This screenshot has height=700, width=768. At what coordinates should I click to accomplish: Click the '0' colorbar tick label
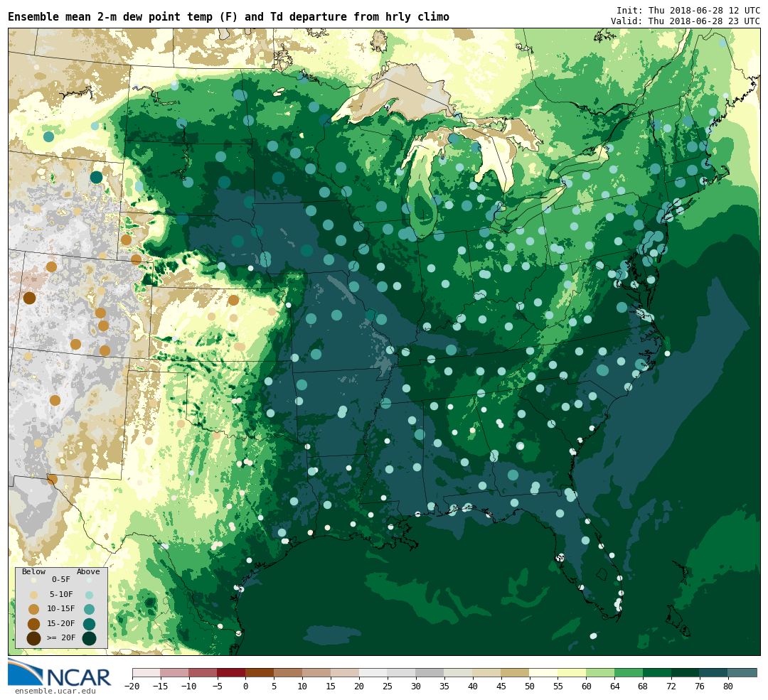click(x=246, y=686)
